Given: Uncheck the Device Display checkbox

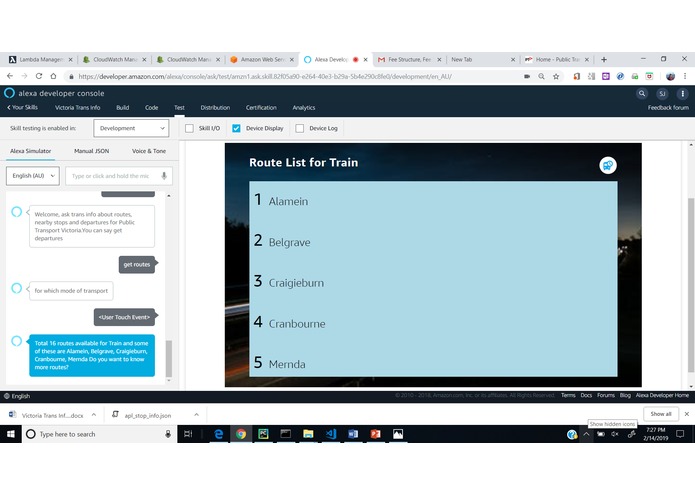Looking at the screenshot, I should pyautogui.click(x=236, y=128).
